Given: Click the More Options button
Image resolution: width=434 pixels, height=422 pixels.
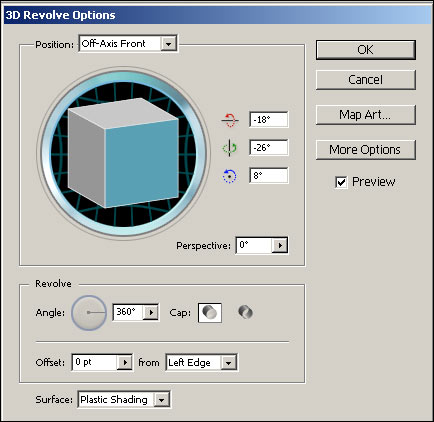Looking at the screenshot, I should tap(366, 150).
